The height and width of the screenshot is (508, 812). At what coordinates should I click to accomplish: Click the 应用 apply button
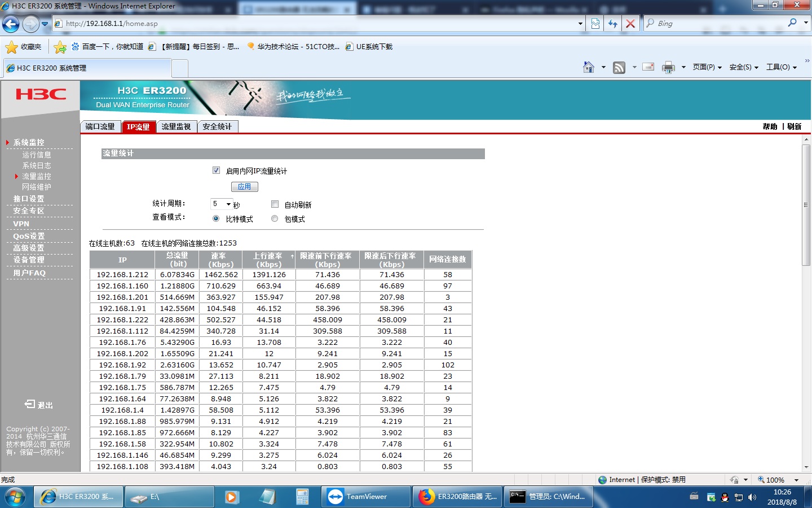pos(244,187)
